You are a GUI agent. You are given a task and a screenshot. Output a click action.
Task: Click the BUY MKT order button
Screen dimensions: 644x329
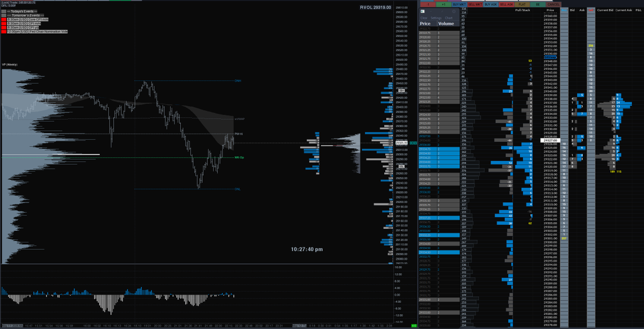point(459,4)
